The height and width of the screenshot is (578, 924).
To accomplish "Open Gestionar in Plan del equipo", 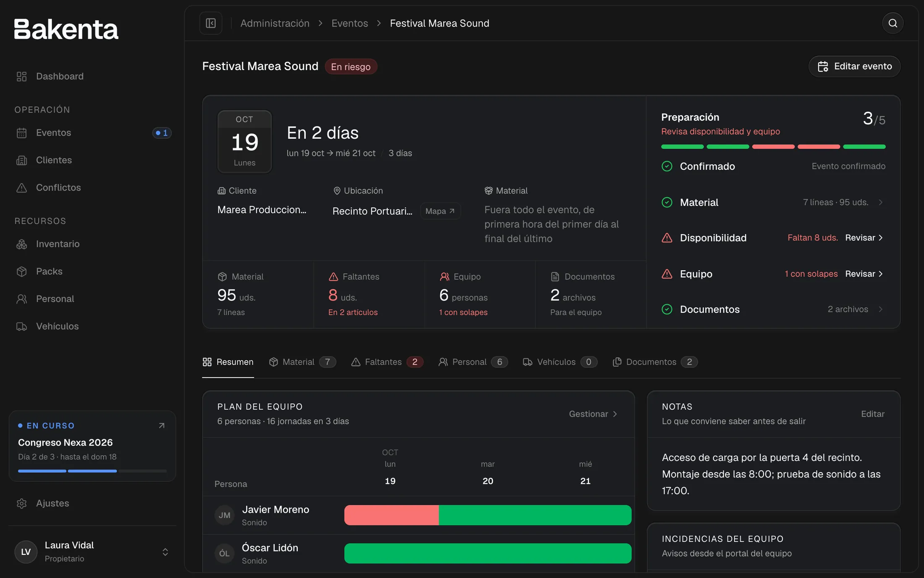I will [593, 414].
